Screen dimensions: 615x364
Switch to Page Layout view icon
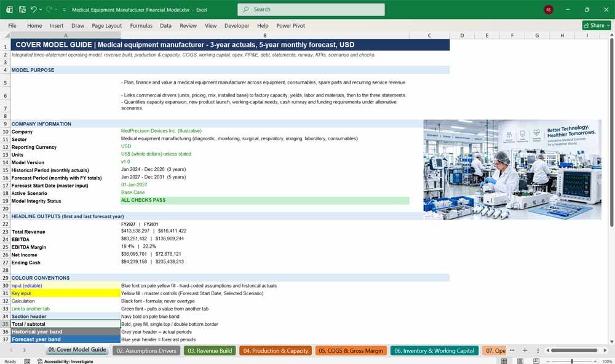point(520,361)
